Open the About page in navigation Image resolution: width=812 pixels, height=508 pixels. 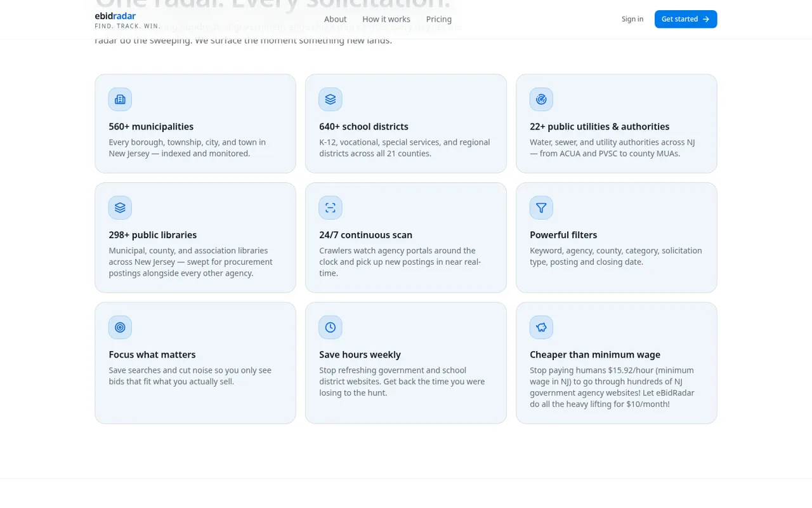click(335, 19)
